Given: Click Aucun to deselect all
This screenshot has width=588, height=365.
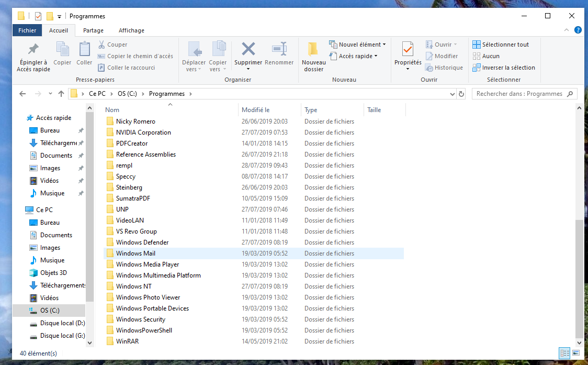Looking at the screenshot, I should tap(486, 56).
